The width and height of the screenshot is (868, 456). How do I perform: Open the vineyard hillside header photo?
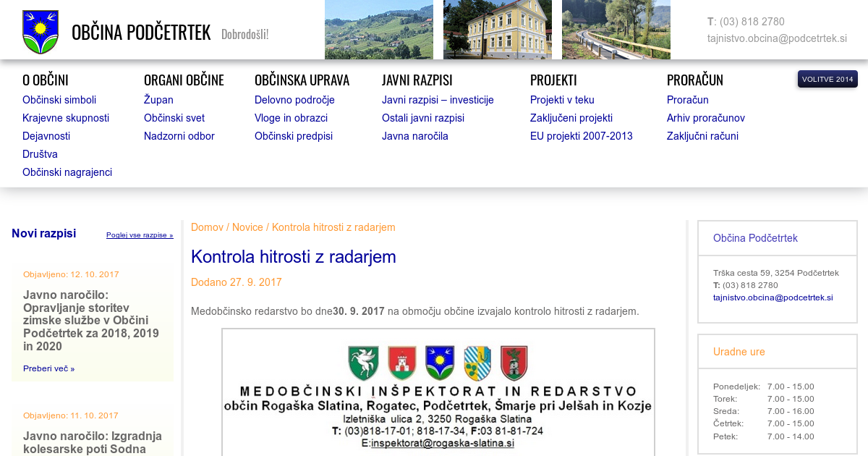coord(378,30)
